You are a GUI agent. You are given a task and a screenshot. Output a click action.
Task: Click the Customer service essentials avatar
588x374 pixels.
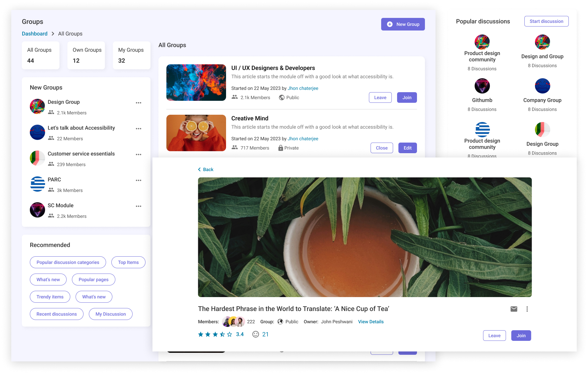point(37,158)
